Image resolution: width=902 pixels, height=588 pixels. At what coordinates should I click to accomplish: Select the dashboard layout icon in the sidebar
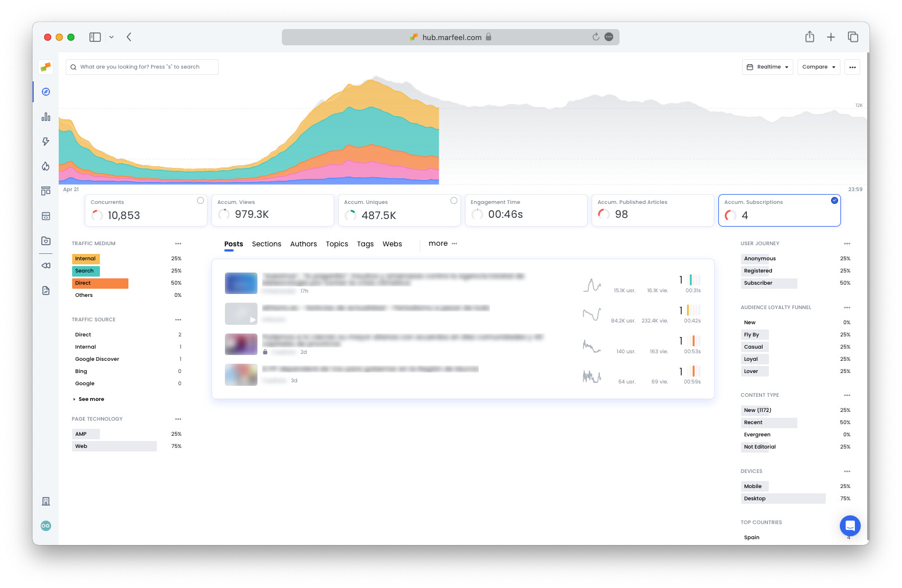45,191
